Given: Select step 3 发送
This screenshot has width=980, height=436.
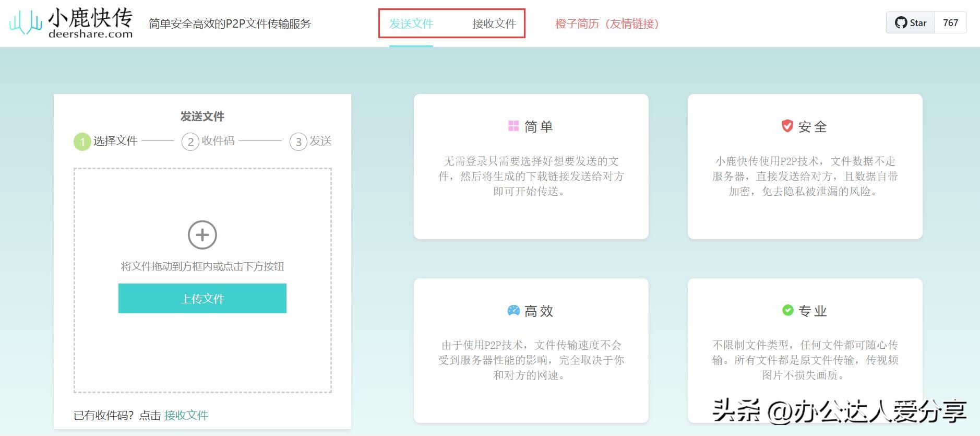Looking at the screenshot, I should click(x=311, y=141).
